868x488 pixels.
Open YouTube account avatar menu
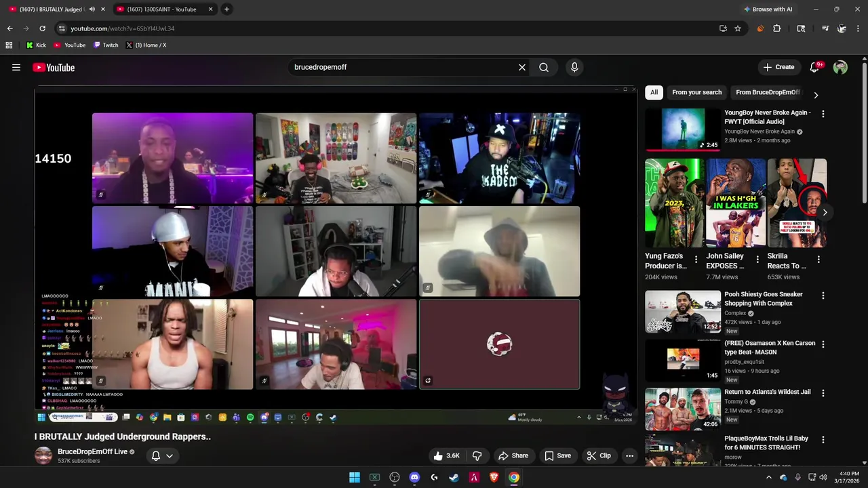click(x=840, y=67)
